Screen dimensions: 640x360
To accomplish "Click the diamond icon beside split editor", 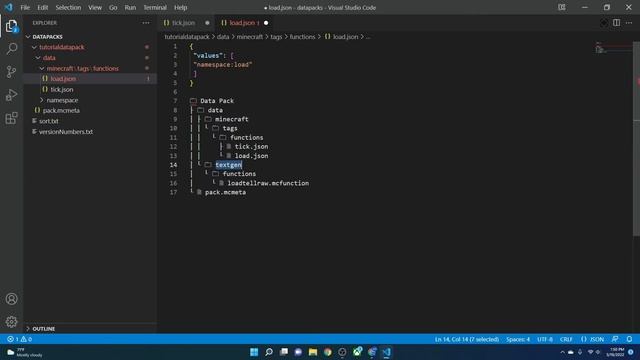I will click(604, 23).
